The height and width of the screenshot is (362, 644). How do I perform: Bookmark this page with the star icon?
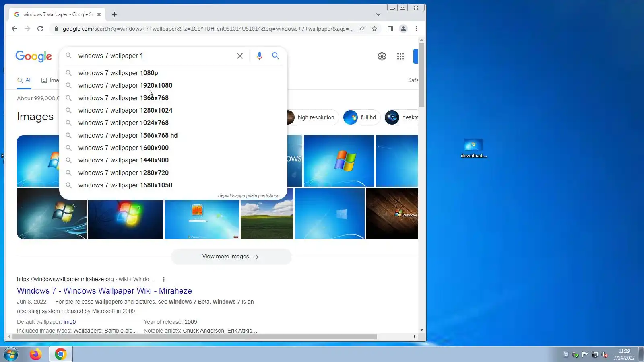coord(374,29)
